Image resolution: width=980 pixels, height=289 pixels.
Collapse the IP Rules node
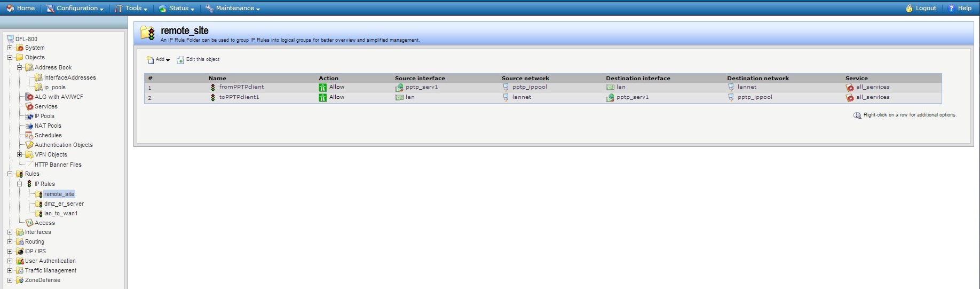19,184
